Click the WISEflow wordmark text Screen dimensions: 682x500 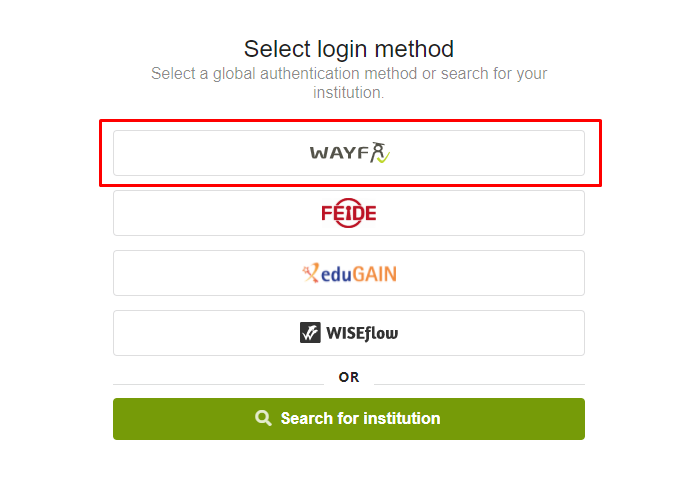click(361, 333)
